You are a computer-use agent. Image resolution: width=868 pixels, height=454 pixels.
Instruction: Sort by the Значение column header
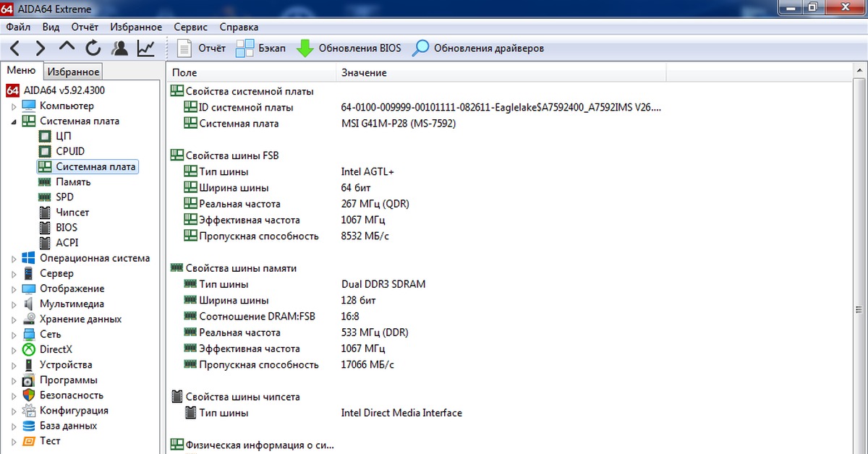click(x=501, y=72)
